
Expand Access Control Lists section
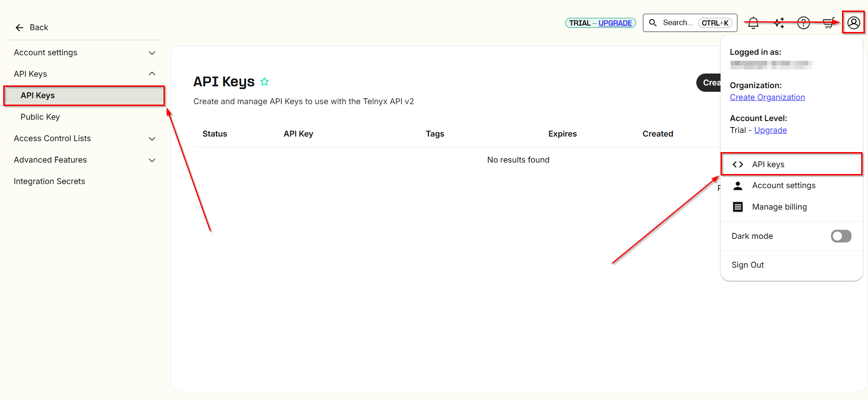152,139
